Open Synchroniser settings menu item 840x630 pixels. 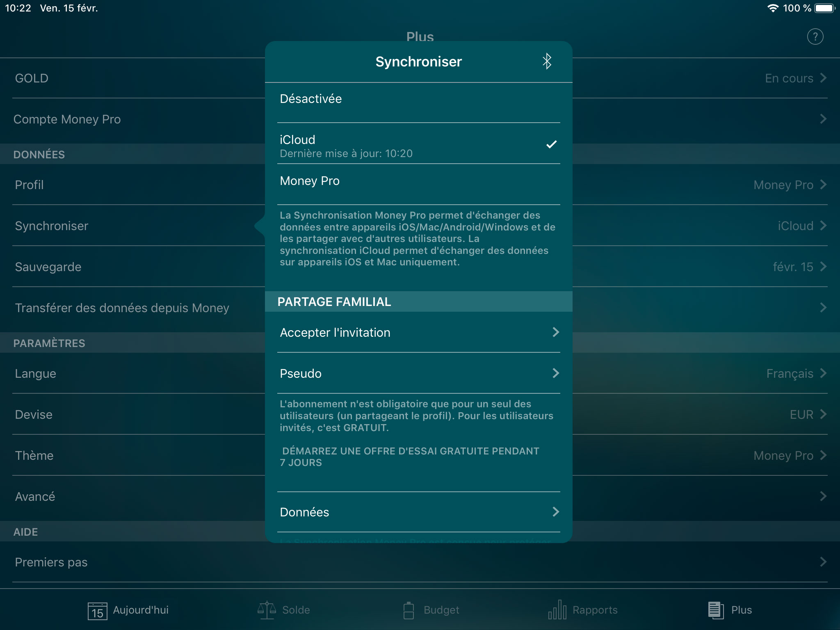tap(52, 226)
